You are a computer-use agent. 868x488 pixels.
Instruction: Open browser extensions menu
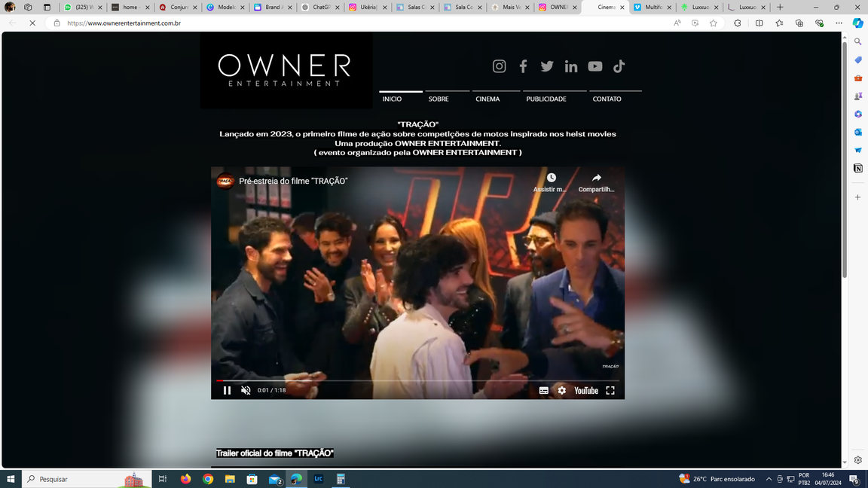[x=738, y=23]
